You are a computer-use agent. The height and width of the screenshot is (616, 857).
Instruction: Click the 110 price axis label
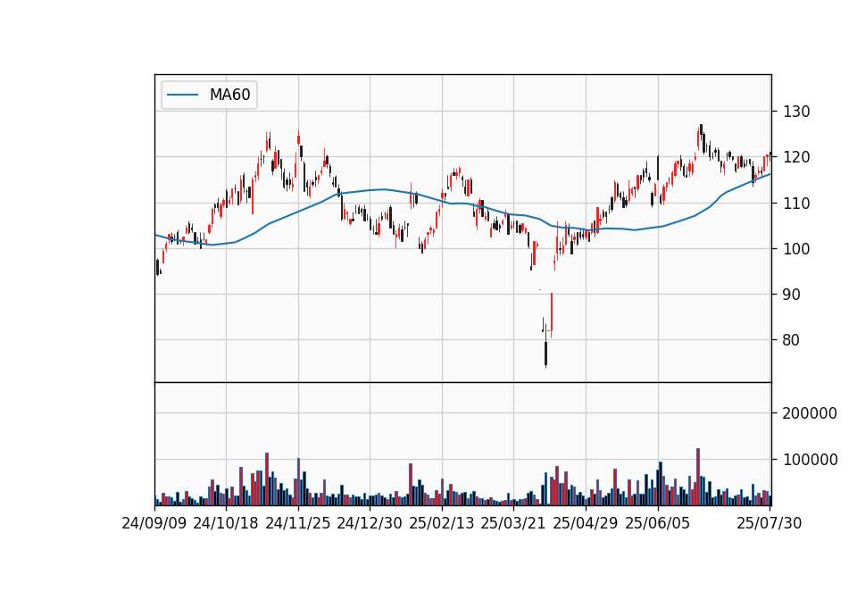(796, 204)
